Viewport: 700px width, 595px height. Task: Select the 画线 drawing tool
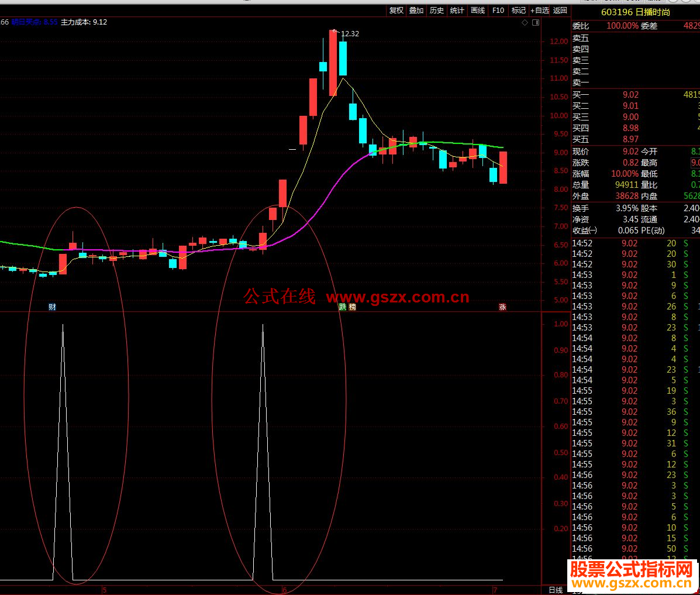[478, 11]
